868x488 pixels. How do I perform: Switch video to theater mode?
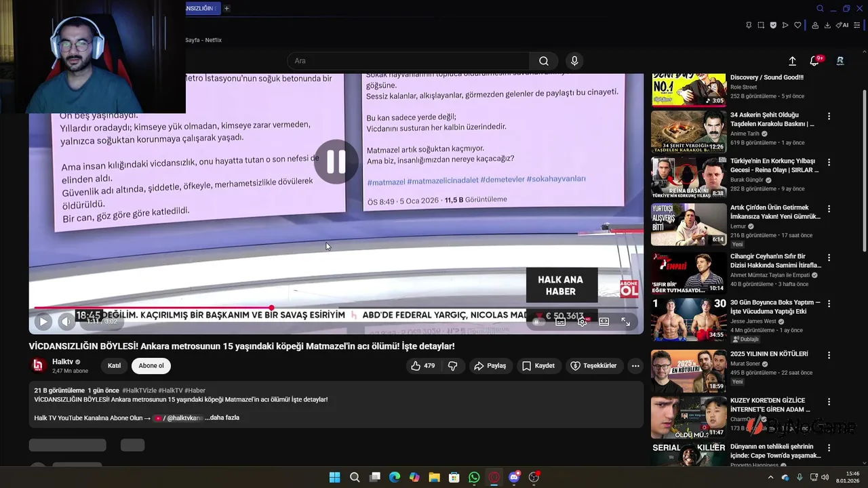(604, 321)
